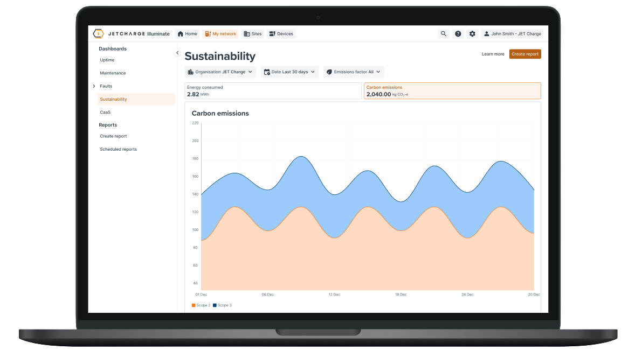Click the Create report orange button
This screenshot has width=635, height=364.
pyautogui.click(x=525, y=54)
